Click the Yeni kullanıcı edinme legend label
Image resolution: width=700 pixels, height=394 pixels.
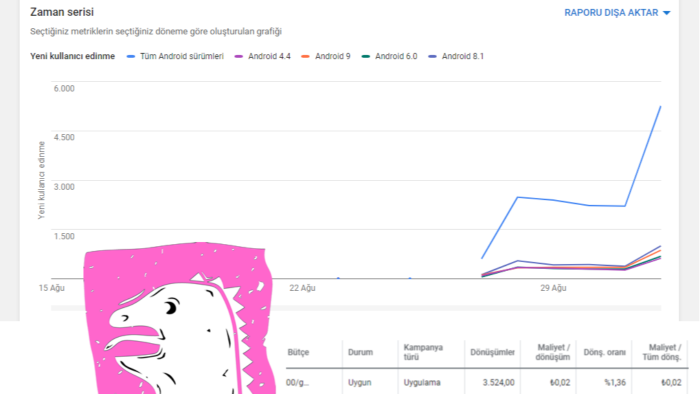point(72,56)
